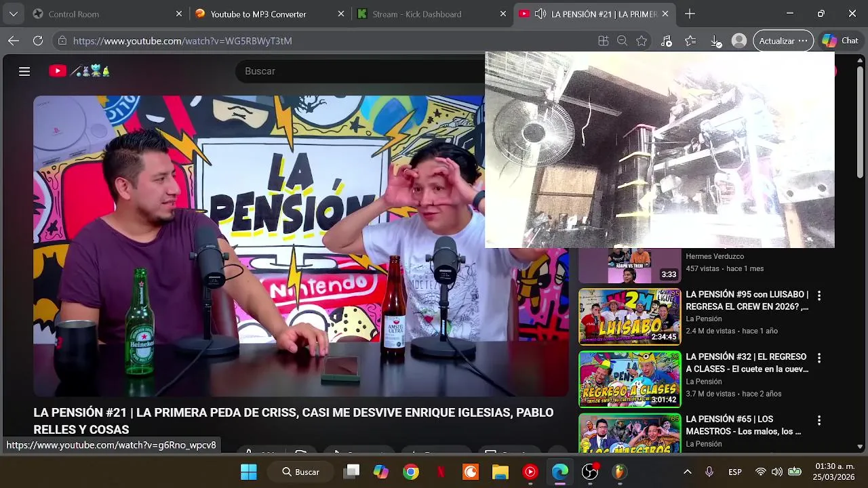
Task: Open Task View on the taskbar
Action: 351,472
